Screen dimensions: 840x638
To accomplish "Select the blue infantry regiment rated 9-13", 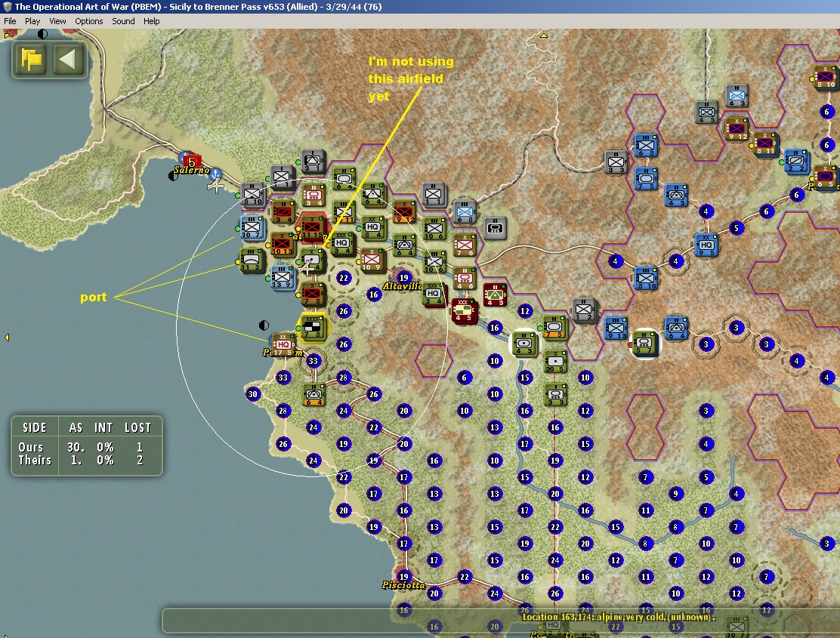I will (616, 328).
